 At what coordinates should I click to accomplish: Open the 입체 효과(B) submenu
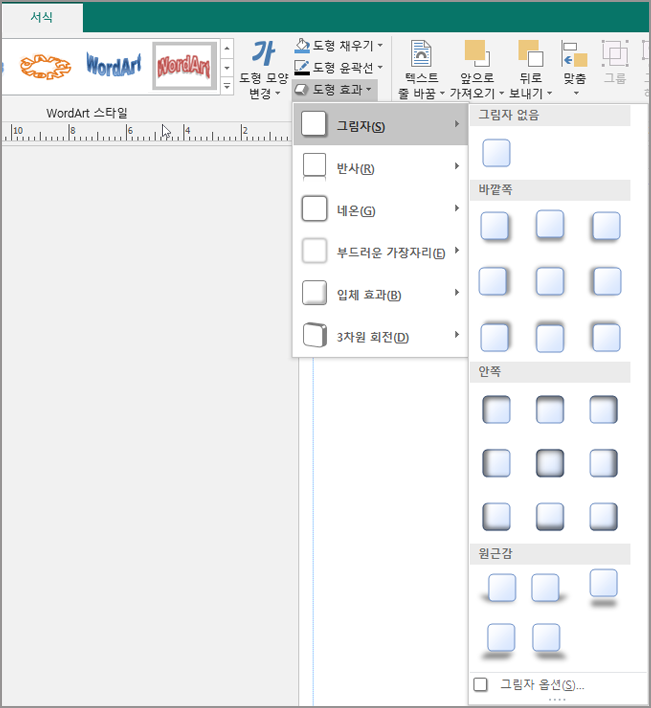coord(380,293)
